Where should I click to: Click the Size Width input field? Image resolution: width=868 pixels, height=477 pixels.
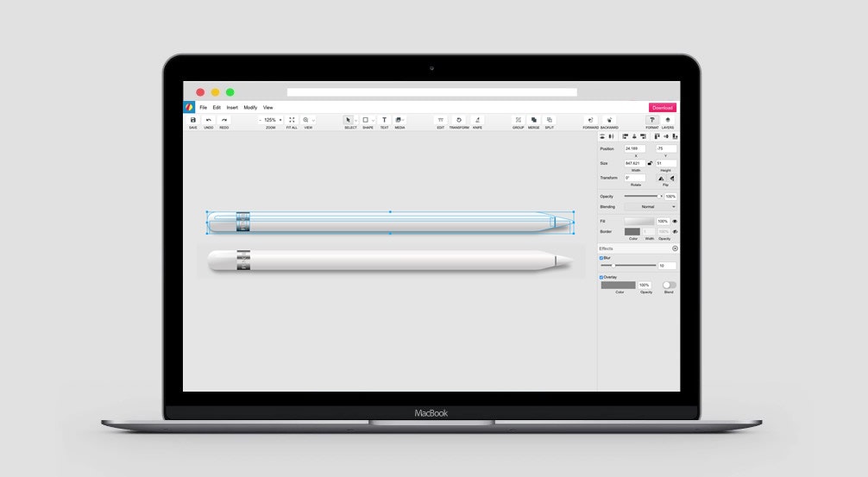[x=635, y=163]
